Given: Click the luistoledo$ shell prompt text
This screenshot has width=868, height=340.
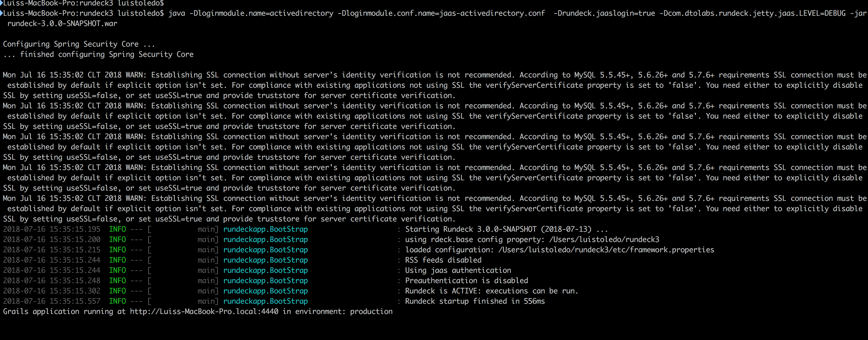Looking at the screenshot, I should tap(142, 3).
